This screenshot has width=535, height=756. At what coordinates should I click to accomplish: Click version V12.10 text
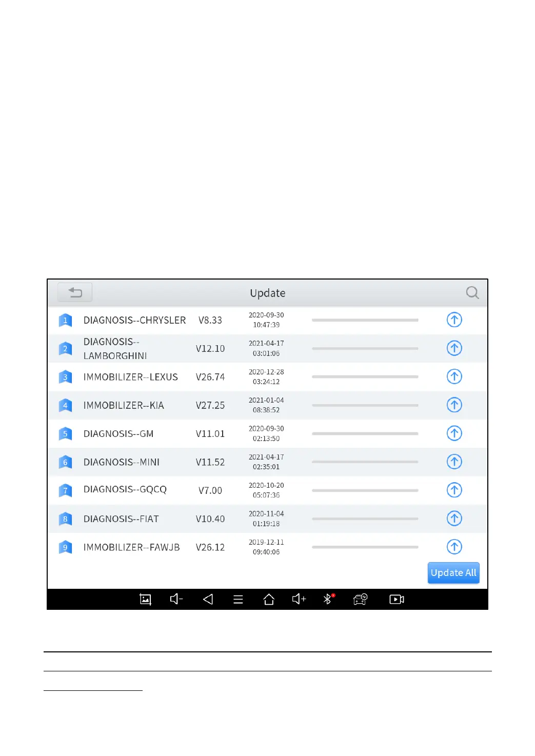pyautogui.click(x=210, y=349)
